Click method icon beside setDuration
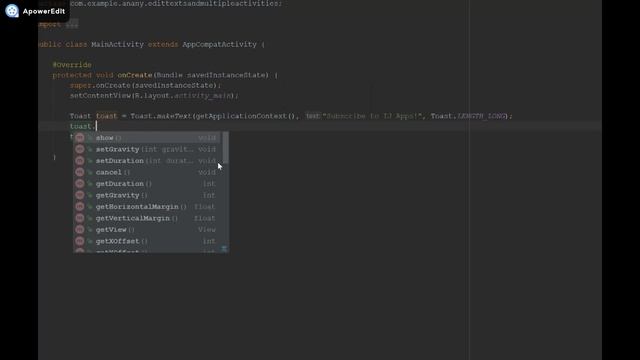 pos(80,161)
